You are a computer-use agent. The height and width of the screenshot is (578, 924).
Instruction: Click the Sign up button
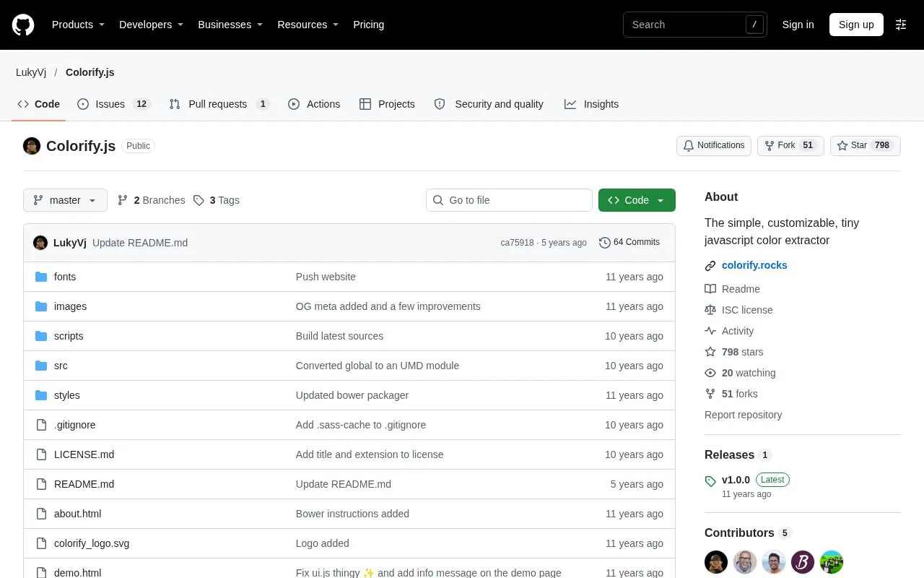[x=856, y=25]
